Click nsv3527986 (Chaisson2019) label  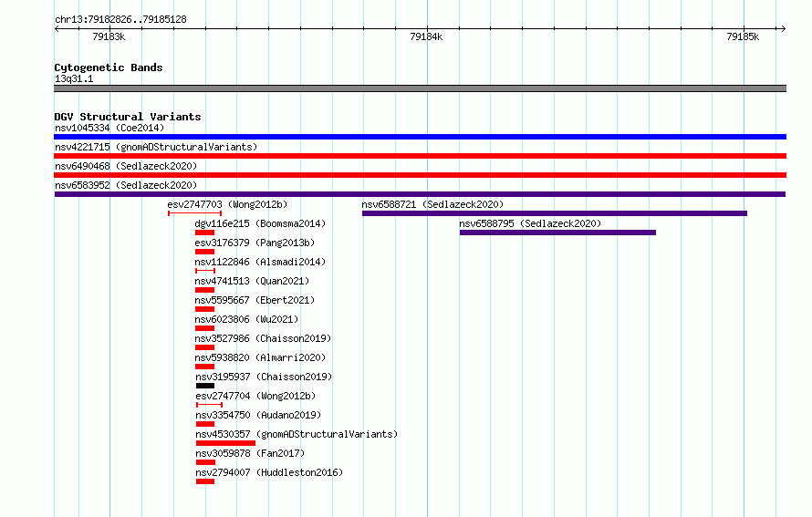263,338
